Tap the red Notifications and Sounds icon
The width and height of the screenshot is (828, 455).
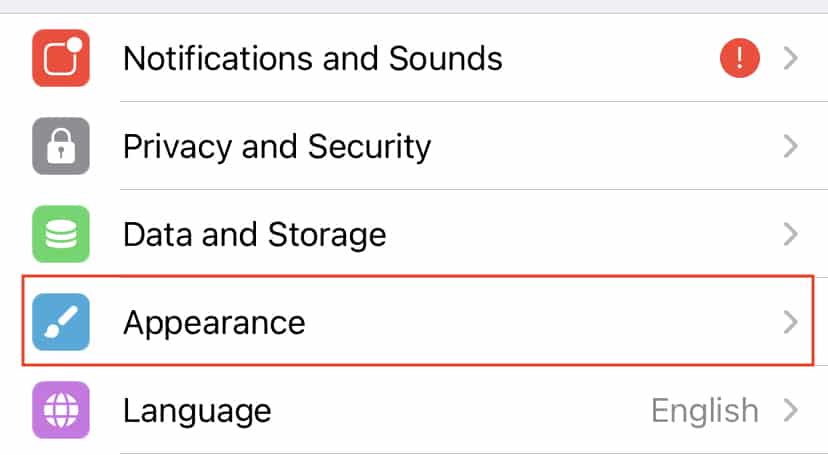[61, 58]
